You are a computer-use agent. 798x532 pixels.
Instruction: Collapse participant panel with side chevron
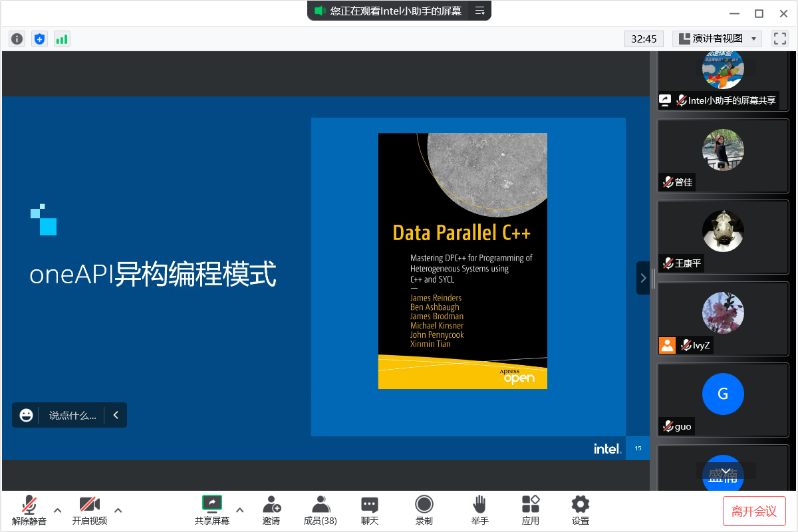[643, 278]
